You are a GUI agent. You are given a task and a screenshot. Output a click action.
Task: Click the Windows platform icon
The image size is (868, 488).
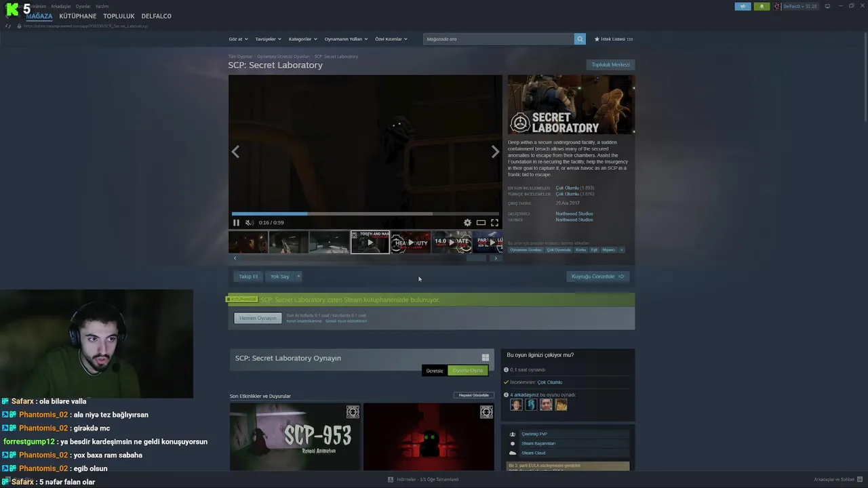(x=485, y=357)
